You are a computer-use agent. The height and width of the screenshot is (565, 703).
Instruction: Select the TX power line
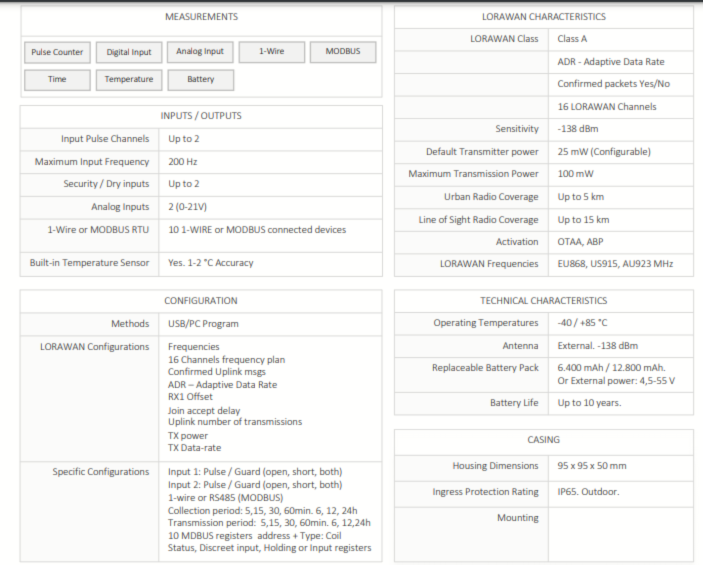point(188,436)
